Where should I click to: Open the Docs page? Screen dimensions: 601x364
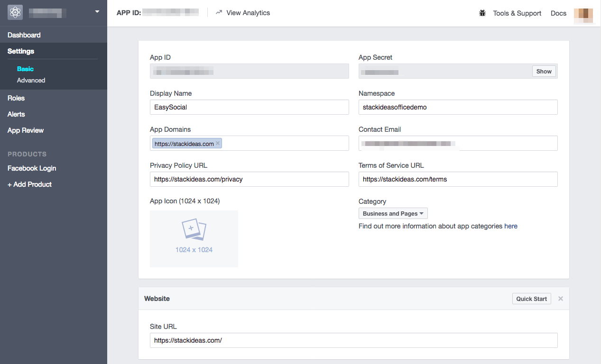pyautogui.click(x=558, y=13)
